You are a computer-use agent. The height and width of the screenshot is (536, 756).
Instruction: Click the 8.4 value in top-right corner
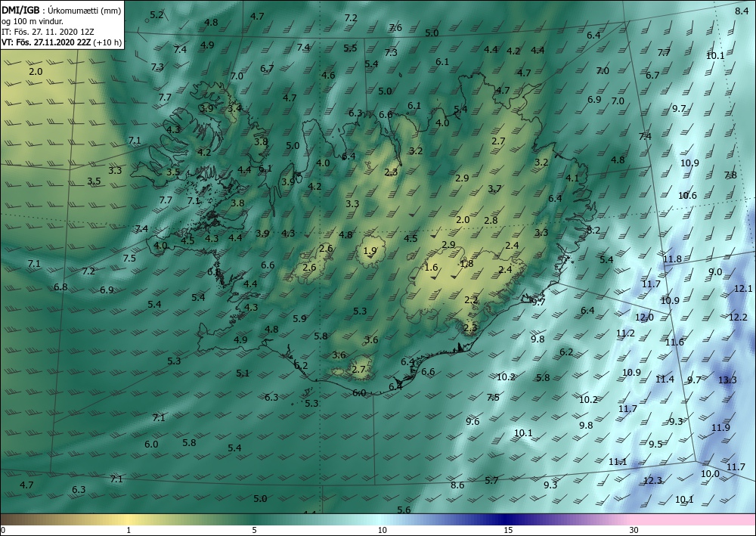click(x=742, y=11)
